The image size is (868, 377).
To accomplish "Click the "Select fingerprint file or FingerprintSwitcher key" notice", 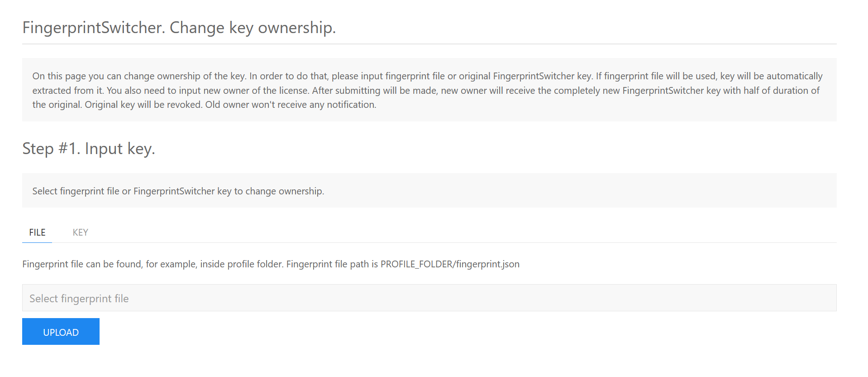I will pyautogui.click(x=178, y=191).
